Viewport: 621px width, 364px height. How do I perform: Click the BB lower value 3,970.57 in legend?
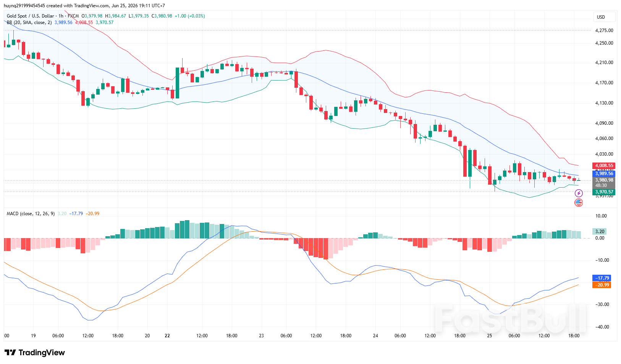[x=105, y=23]
